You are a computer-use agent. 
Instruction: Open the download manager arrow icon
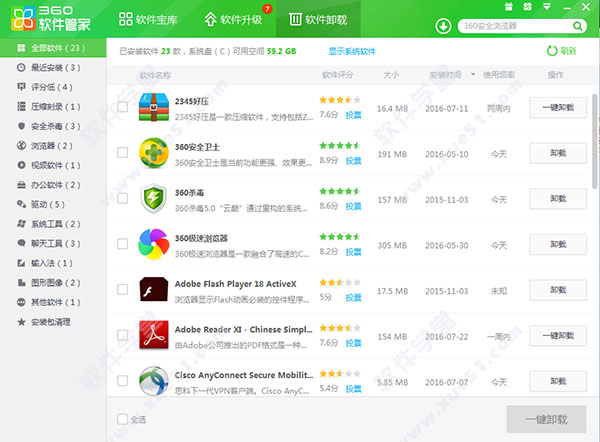(x=443, y=26)
